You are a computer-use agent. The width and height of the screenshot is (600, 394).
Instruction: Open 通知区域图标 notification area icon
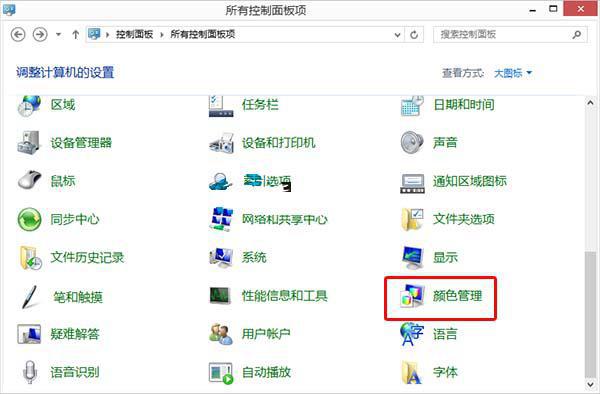[412, 183]
